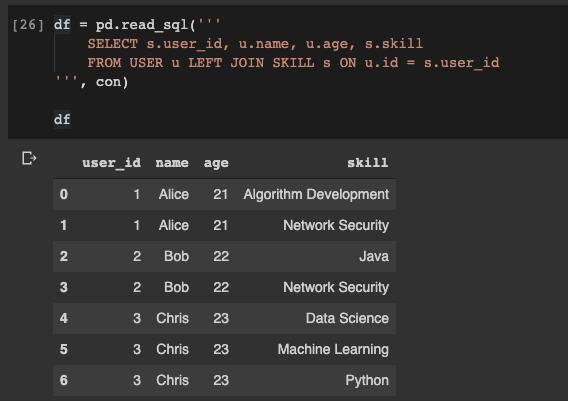The image size is (568, 402).
Task: Select the Java skill cell
Action: (374, 256)
